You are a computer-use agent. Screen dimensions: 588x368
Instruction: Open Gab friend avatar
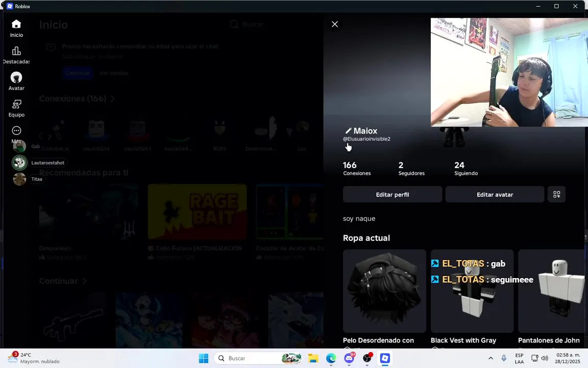19,146
